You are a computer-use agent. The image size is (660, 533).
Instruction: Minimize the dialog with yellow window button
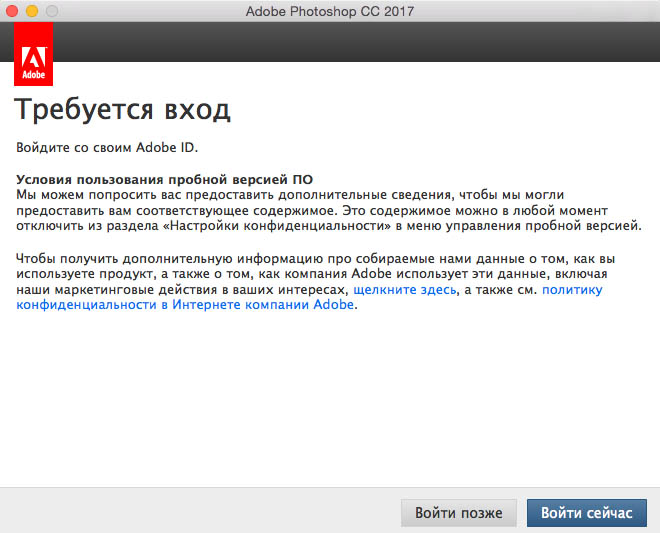32,11
